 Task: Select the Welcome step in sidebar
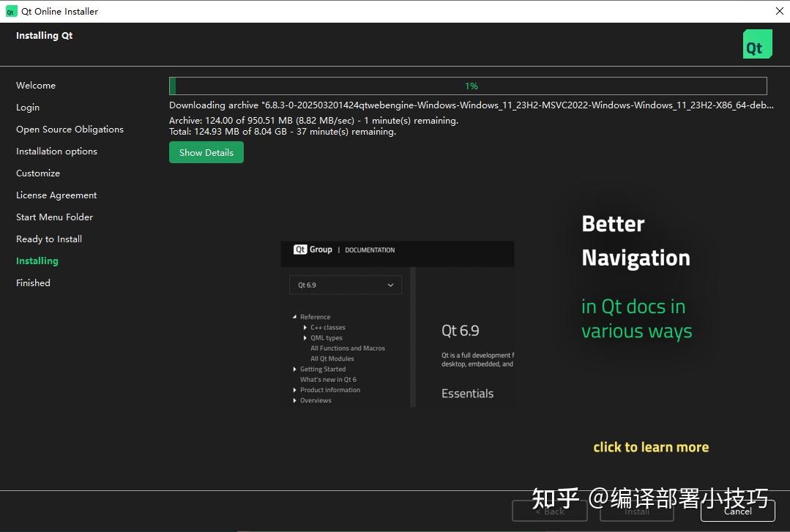pyautogui.click(x=36, y=85)
